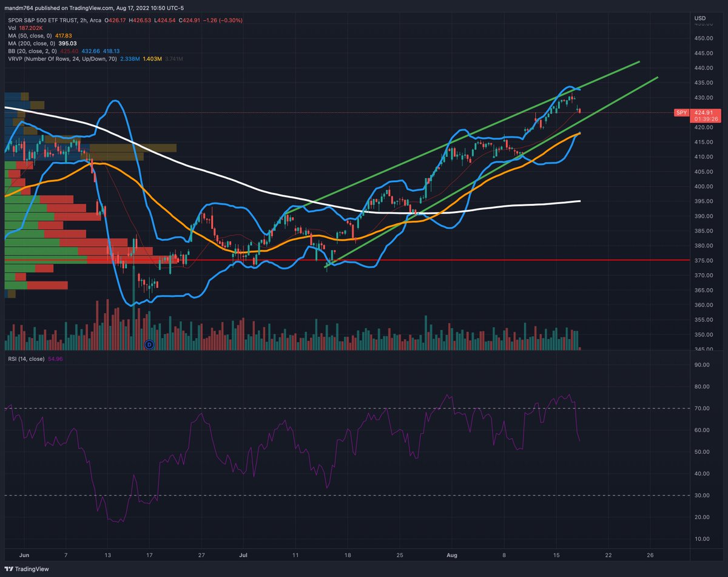Click the 10.00 RSI axis label
This screenshot has height=577, width=728.
click(x=702, y=539)
